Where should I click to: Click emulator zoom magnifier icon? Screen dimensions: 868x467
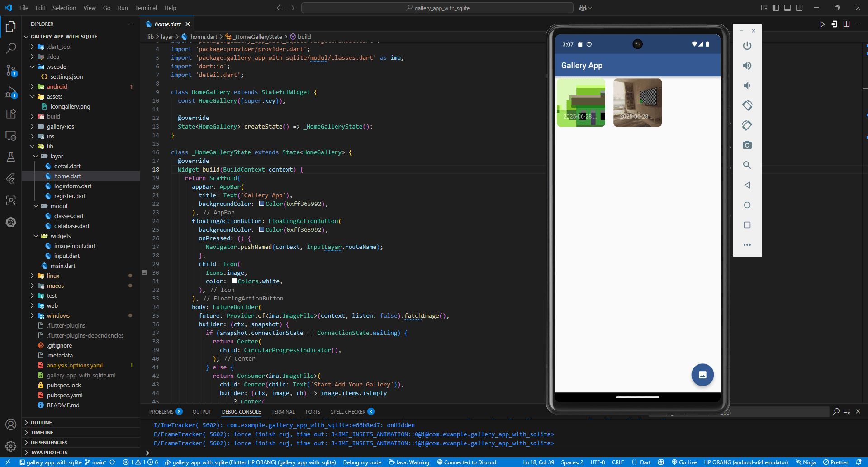pos(747,165)
